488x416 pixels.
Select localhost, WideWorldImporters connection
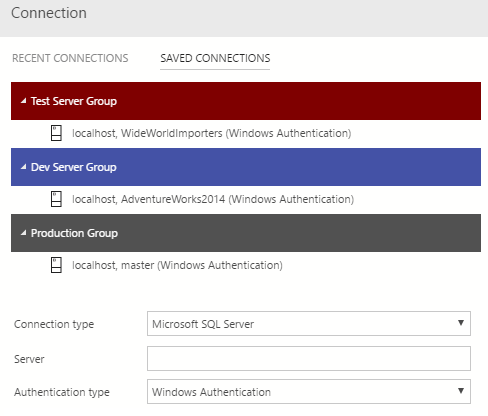[x=212, y=133]
